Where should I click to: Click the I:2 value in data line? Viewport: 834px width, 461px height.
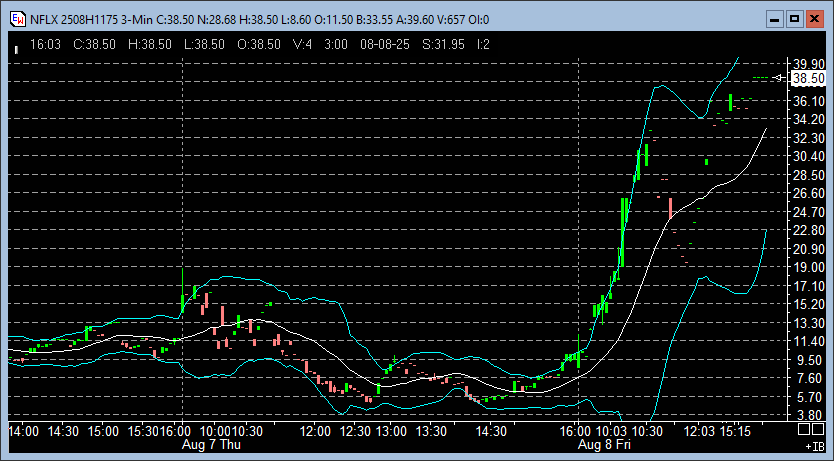tap(483, 45)
